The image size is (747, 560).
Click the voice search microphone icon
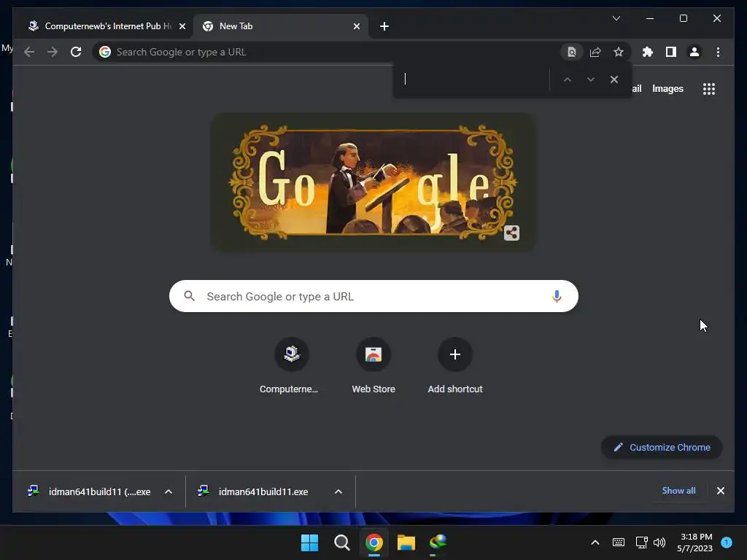(x=557, y=296)
